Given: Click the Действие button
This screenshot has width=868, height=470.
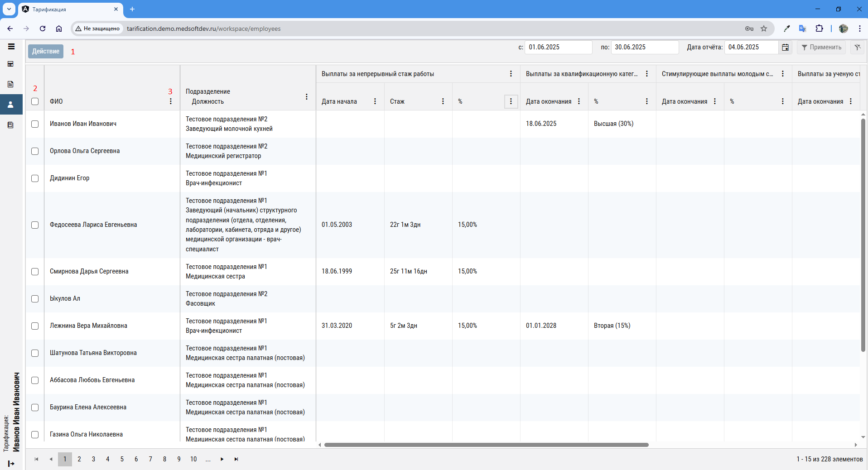Looking at the screenshot, I should pos(46,51).
